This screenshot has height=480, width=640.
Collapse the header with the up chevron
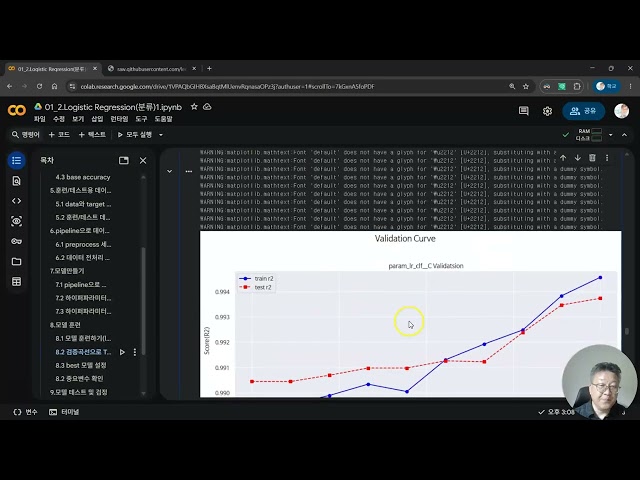[624, 135]
